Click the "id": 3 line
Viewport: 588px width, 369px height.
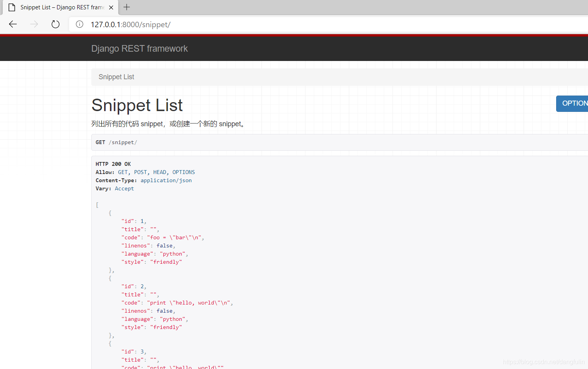click(134, 352)
